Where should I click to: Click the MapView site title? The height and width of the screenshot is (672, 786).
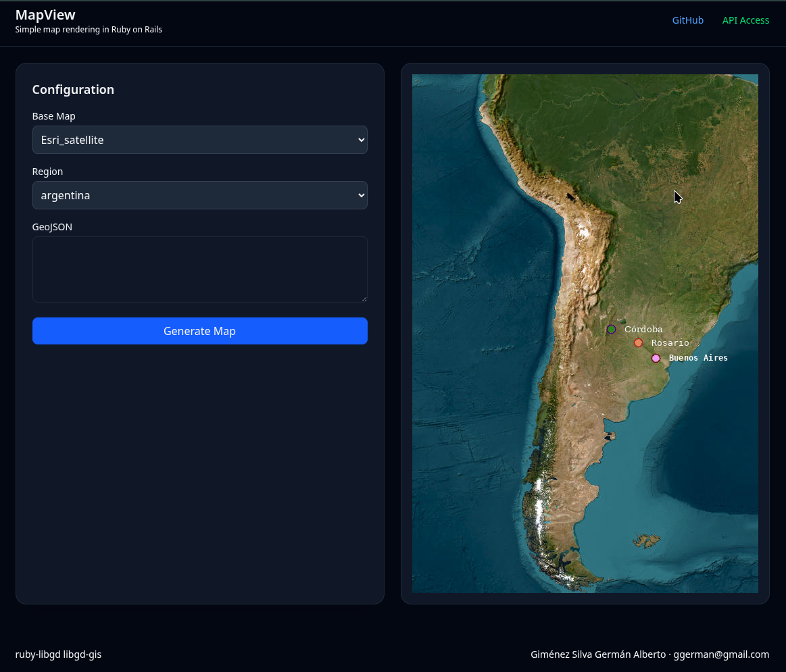pos(45,15)
